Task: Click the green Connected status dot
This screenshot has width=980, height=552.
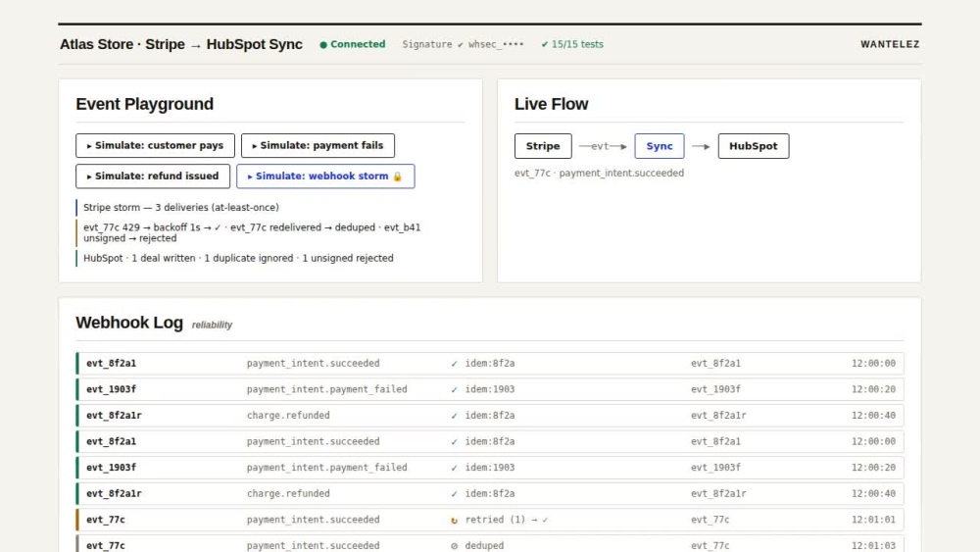Action: 323,45
